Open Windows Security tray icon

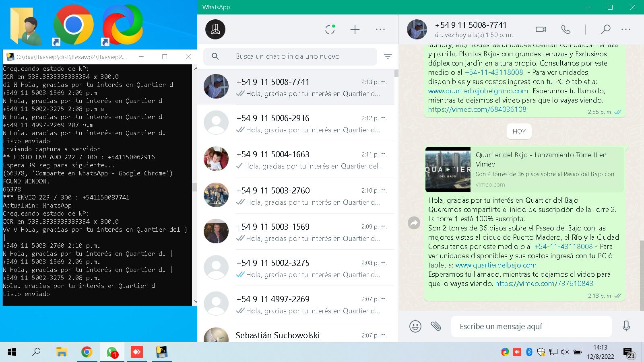[541, 352]
